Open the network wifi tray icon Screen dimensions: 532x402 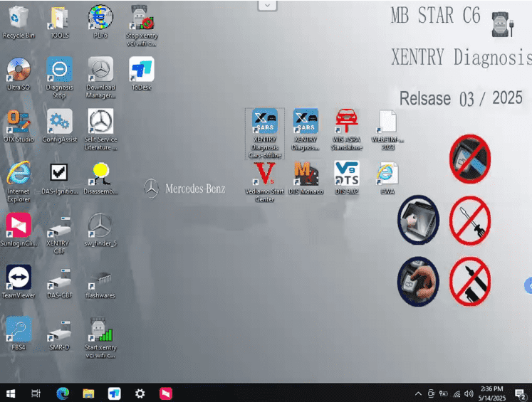click(x=457, y=393)
